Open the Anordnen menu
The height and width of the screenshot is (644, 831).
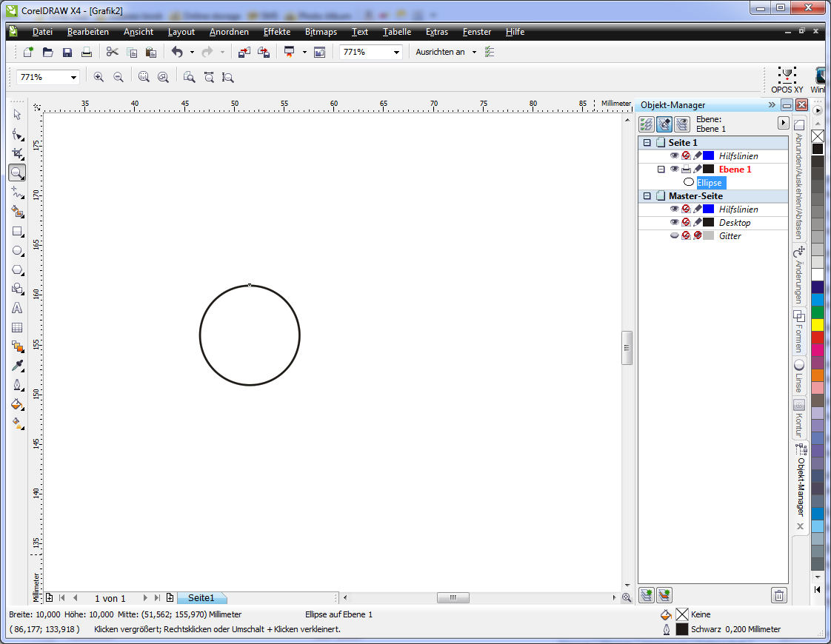229,32
